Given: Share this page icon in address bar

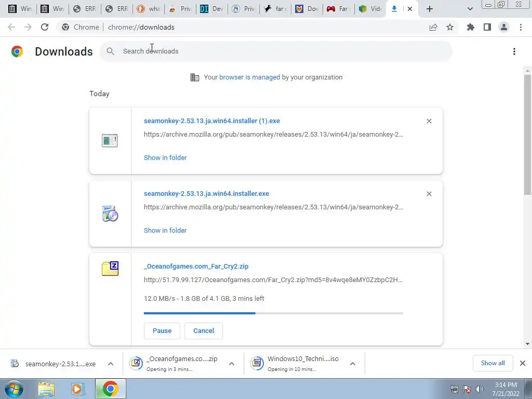Looking at the screenshot, I should 433,28.
